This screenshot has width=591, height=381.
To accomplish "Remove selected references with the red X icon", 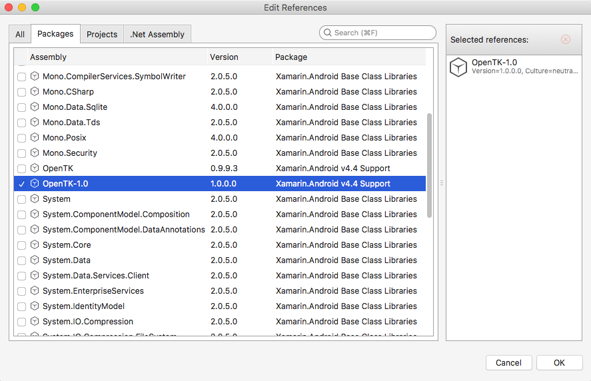I will tap(565, 40).
